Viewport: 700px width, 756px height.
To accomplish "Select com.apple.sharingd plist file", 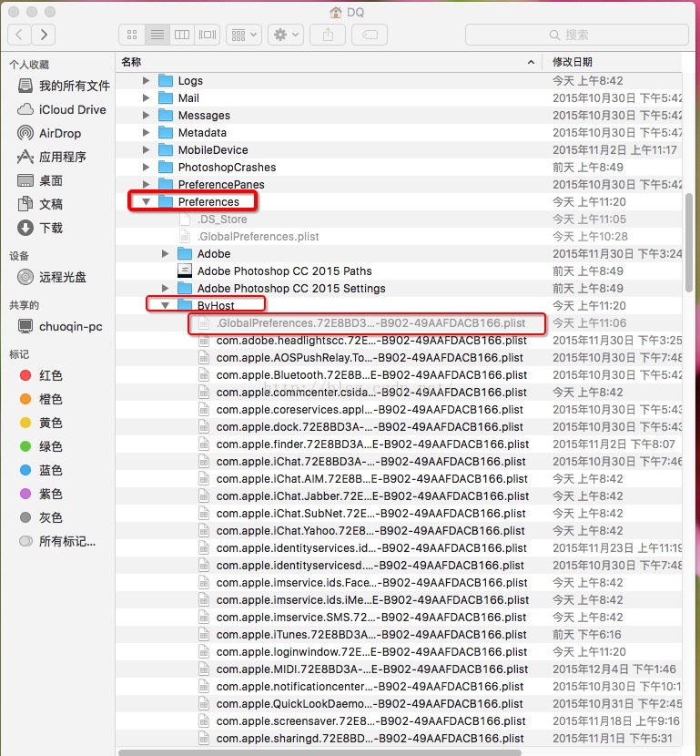I will tap(370, 738).
